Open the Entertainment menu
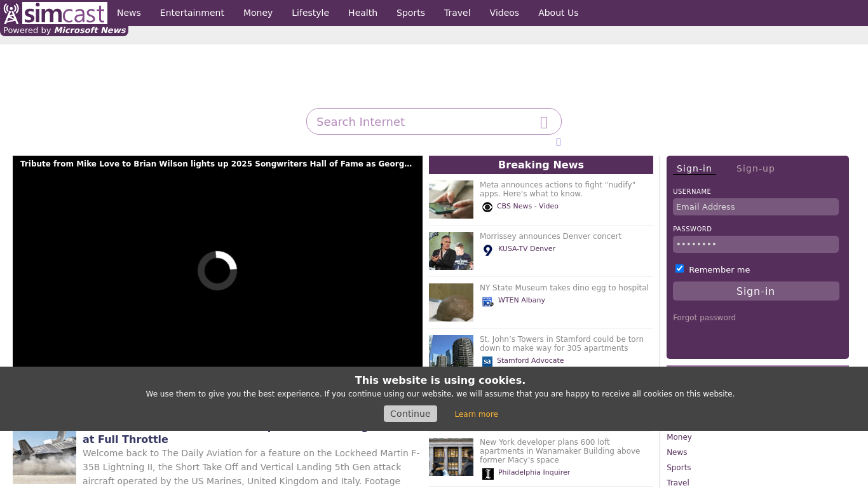Screen dimensions: 868x488 [x=192, y=13]
